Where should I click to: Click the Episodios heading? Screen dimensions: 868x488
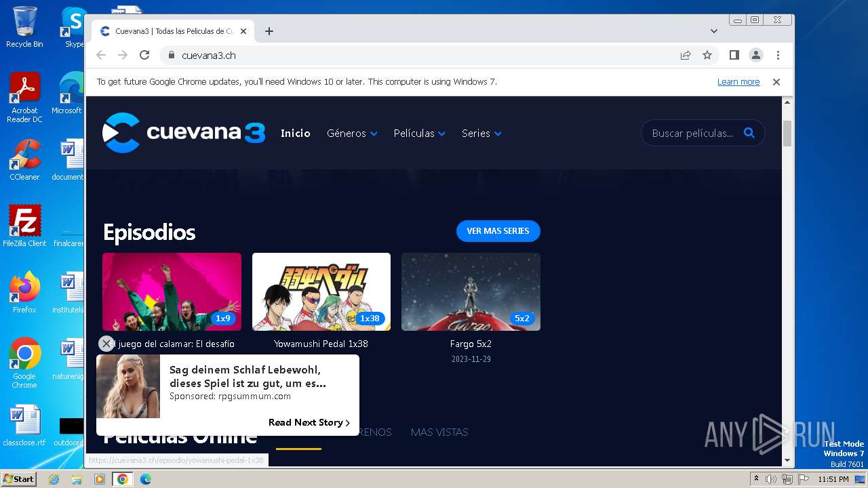tap(149, 232)
